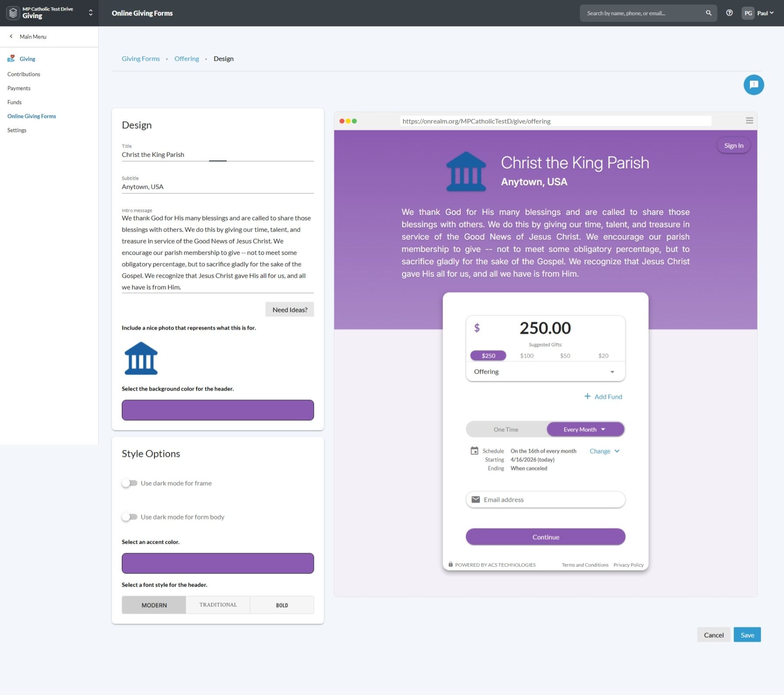Expand the Change schedule option
Screen dimensions: 784x695
click(604, 451)
